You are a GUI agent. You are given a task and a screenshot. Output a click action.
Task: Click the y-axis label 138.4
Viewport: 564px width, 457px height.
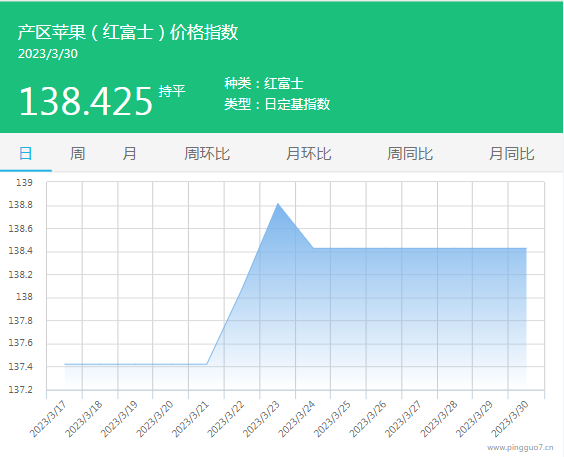point(21,251)
